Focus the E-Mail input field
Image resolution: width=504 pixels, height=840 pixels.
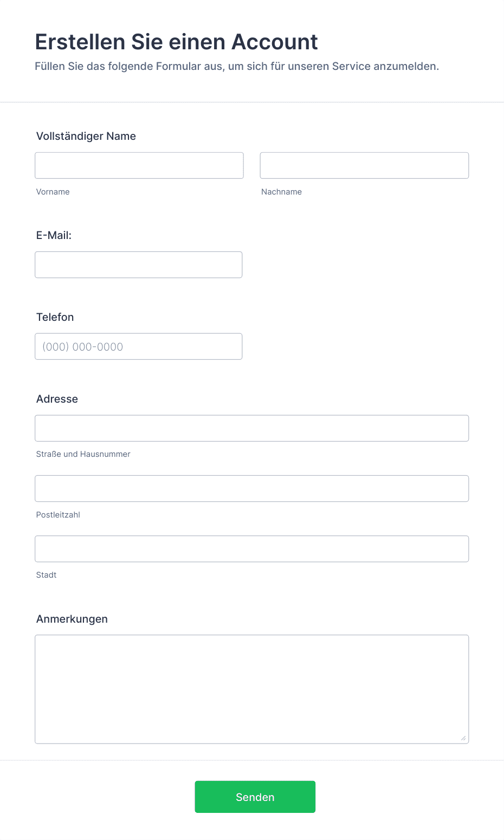tap(139, 264)
